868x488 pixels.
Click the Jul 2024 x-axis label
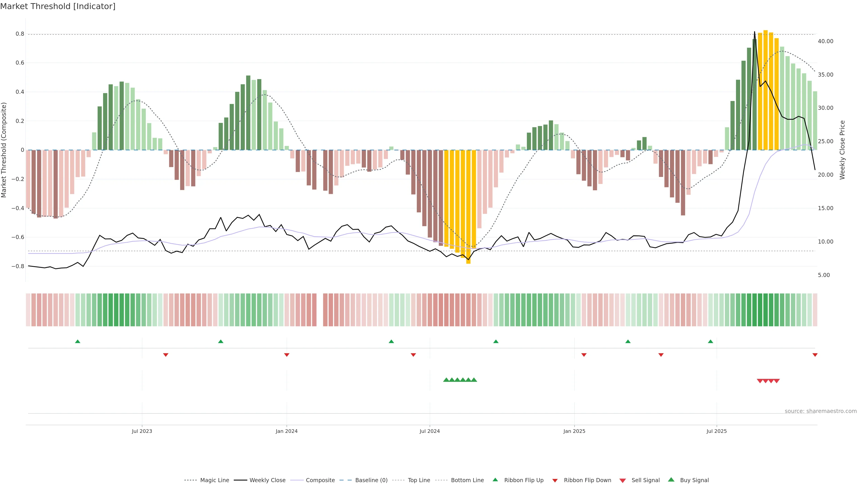click(430, 431)
